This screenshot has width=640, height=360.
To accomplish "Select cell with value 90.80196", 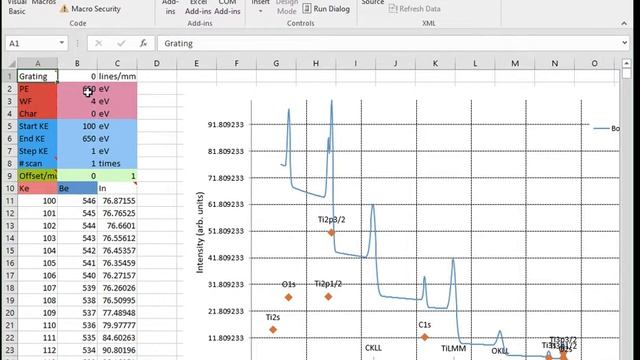I will (117, 350).
